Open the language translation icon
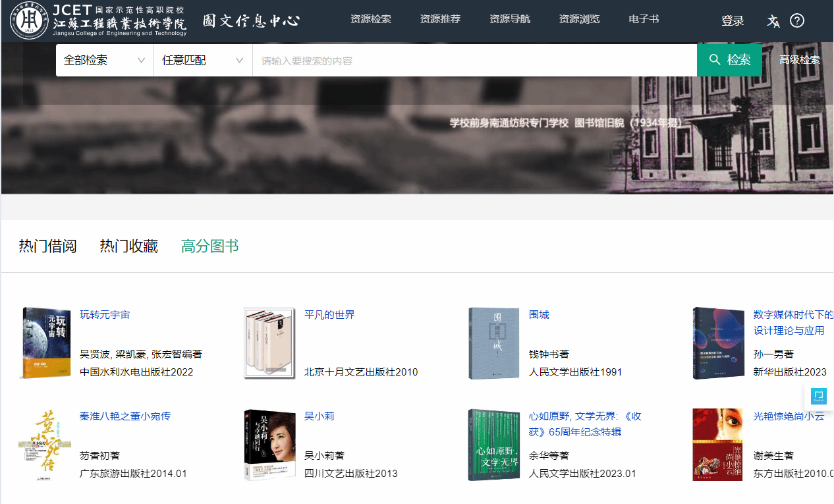834x504 pixels. coord(773,20)
